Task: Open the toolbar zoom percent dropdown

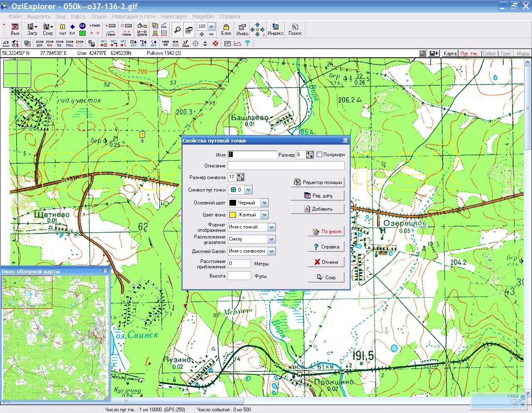Action: tap(211, 27)
